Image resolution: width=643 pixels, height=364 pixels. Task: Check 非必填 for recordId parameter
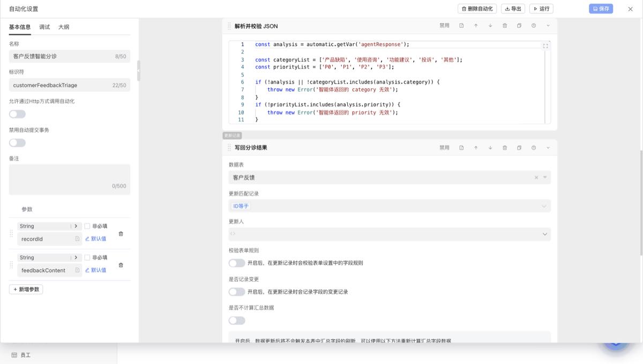(x=87, y=226)
